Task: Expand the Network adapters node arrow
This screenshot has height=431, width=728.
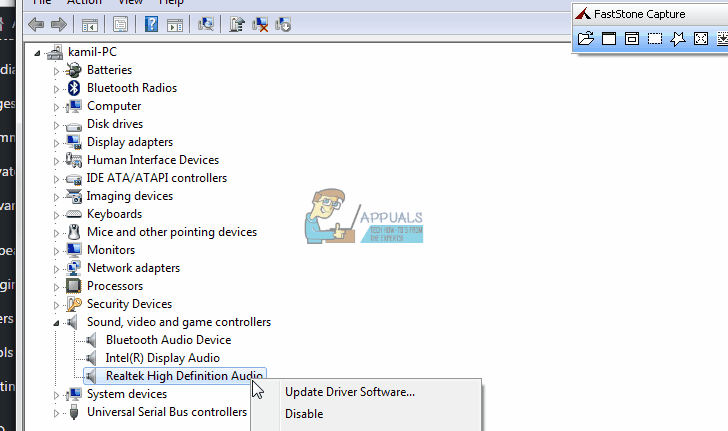Action: pos(56,269)
